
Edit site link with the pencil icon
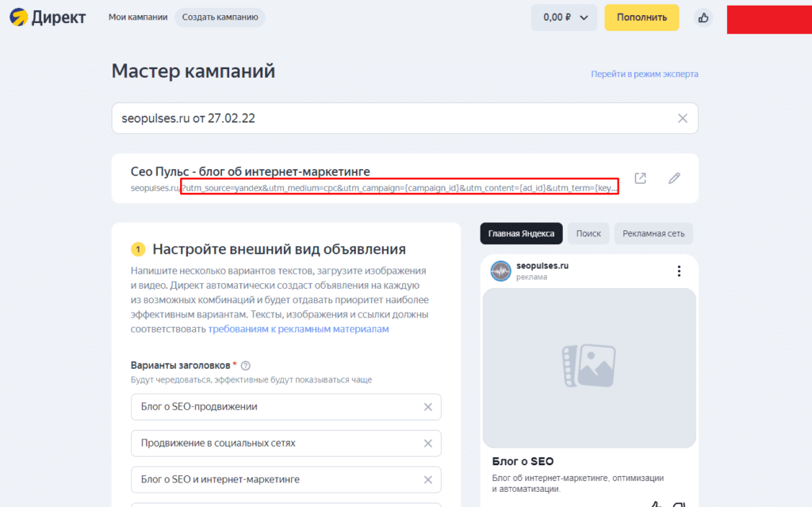tap(674, 179)
